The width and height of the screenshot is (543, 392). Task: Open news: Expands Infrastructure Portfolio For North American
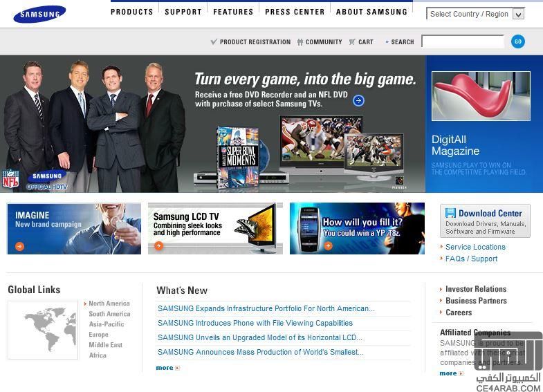(x=266, y=308)
